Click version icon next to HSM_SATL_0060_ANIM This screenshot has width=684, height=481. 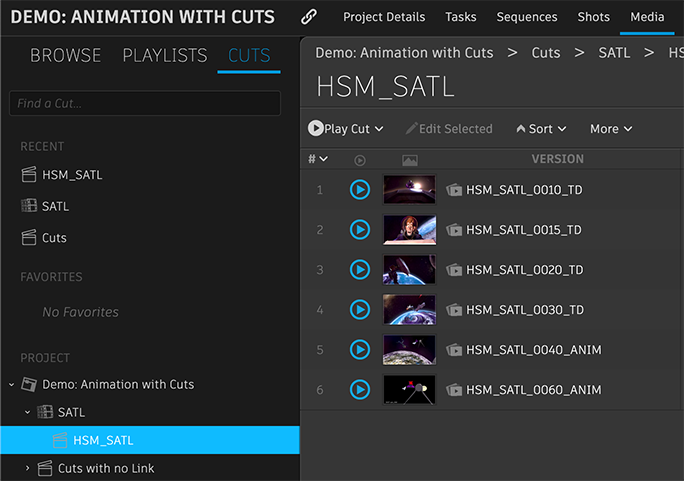454,390
